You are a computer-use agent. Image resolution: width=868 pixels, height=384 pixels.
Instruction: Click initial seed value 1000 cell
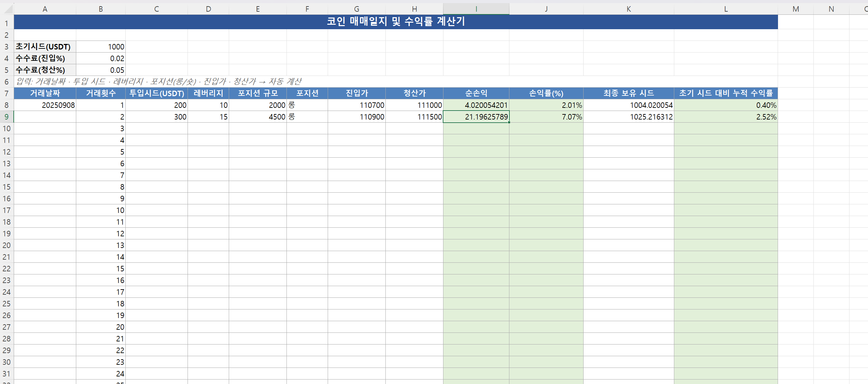101,47
